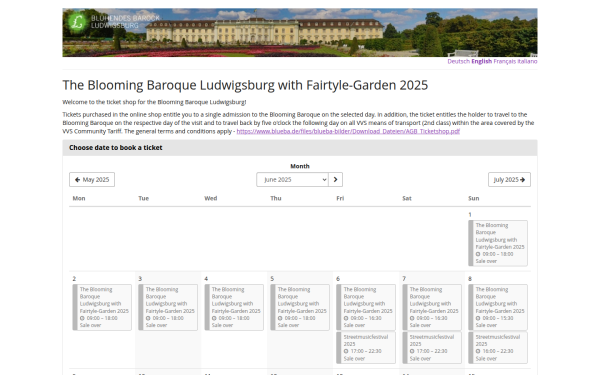600x375 pixels.
Task: Select Blooming Baroque event on June 4
Action: 234,307
